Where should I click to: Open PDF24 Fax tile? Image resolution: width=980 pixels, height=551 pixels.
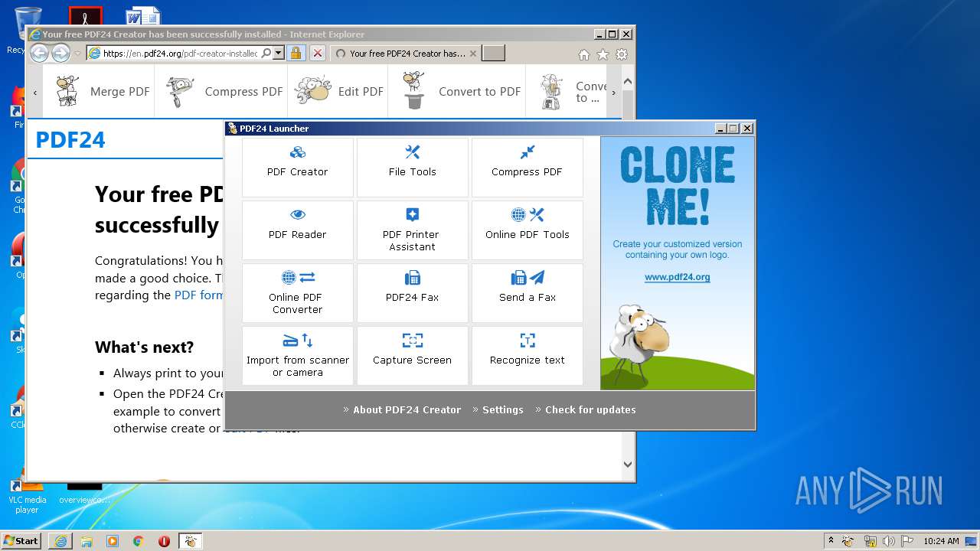click(413, 292)
